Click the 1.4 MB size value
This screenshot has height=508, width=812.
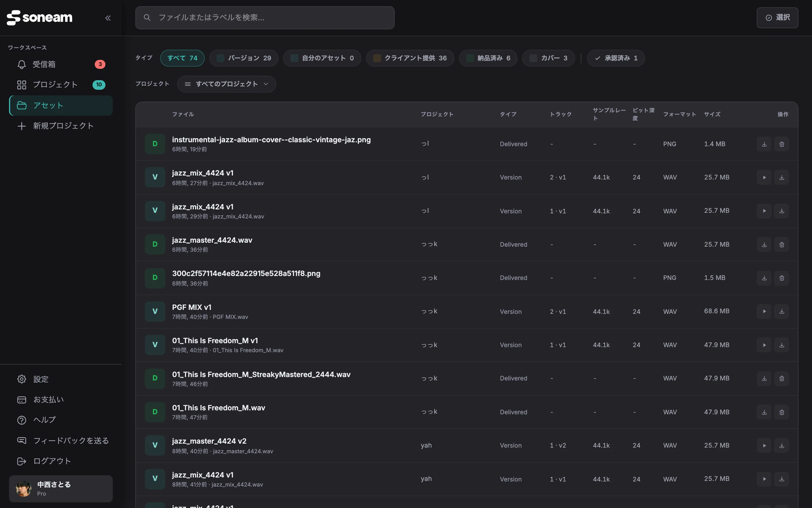coord(714,144)
